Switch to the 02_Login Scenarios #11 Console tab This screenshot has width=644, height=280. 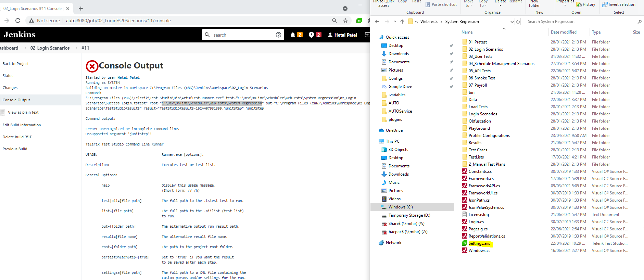pos(33,9)
